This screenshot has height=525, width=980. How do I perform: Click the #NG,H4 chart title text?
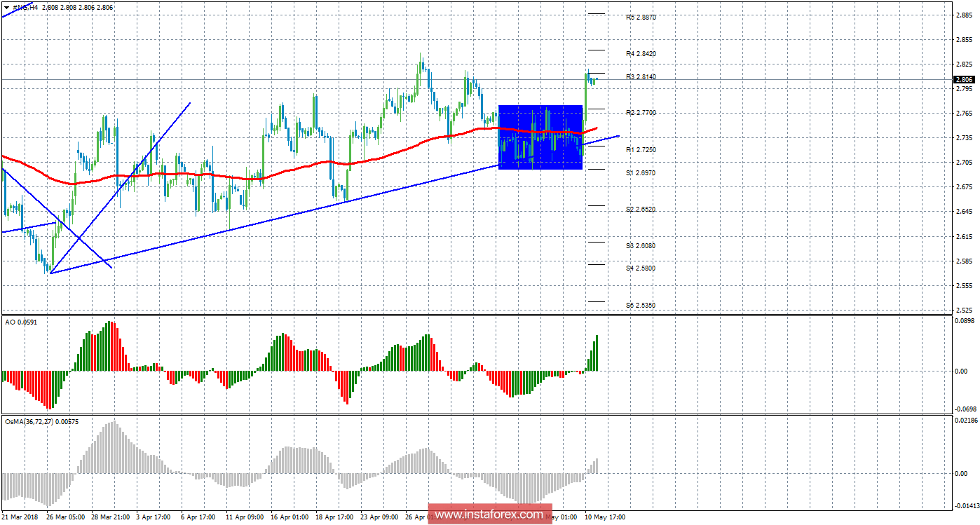(25, 6)
